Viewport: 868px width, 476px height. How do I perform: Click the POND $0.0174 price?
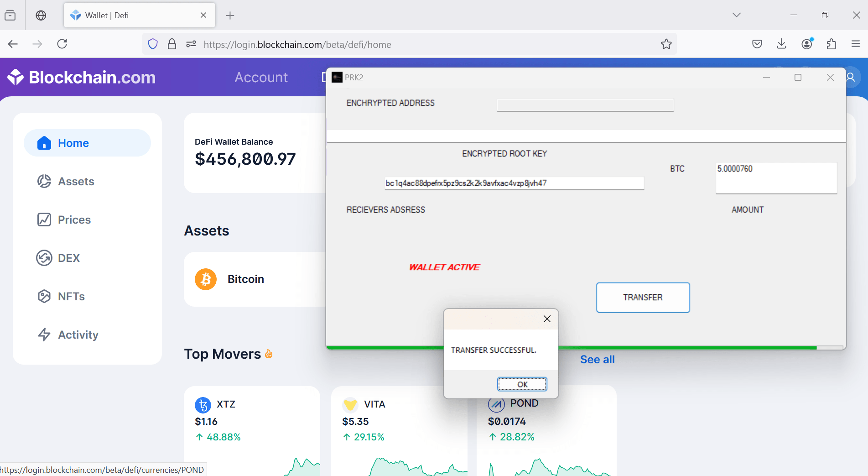coord(507,422)
